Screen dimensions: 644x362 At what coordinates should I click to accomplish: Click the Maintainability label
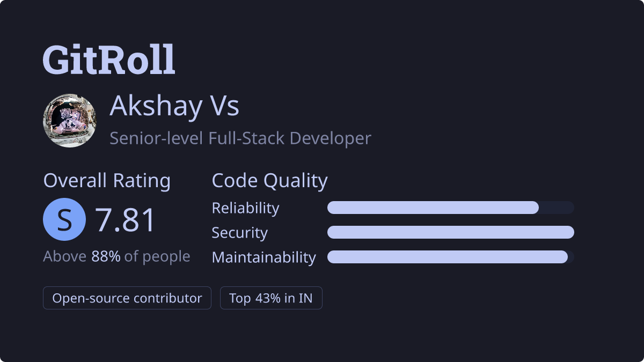pyautogui.click(x=264, y=257)
